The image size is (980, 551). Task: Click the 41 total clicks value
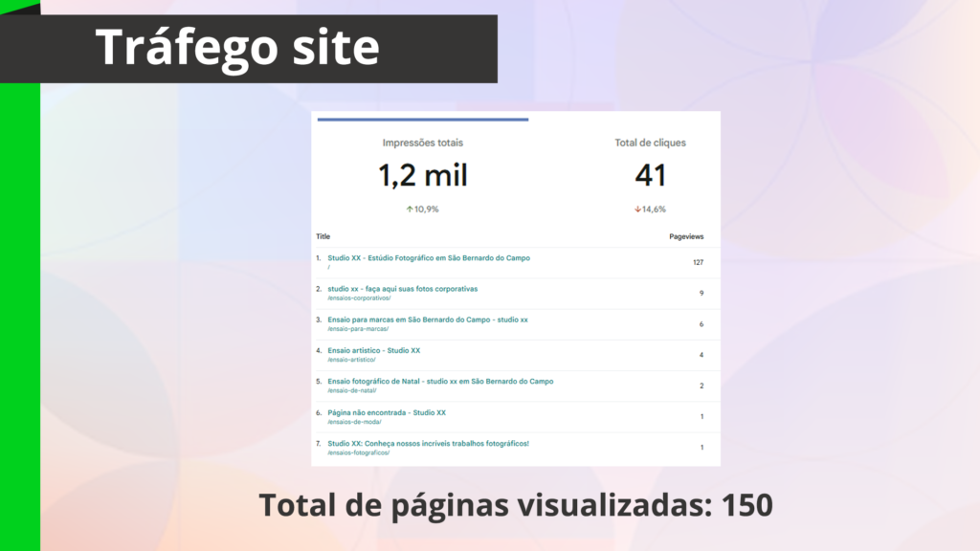(650, 175)
